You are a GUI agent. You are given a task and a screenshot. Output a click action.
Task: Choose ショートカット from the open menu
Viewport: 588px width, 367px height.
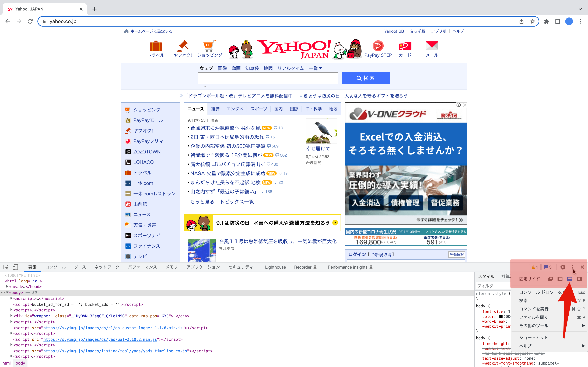pos(534,337)
